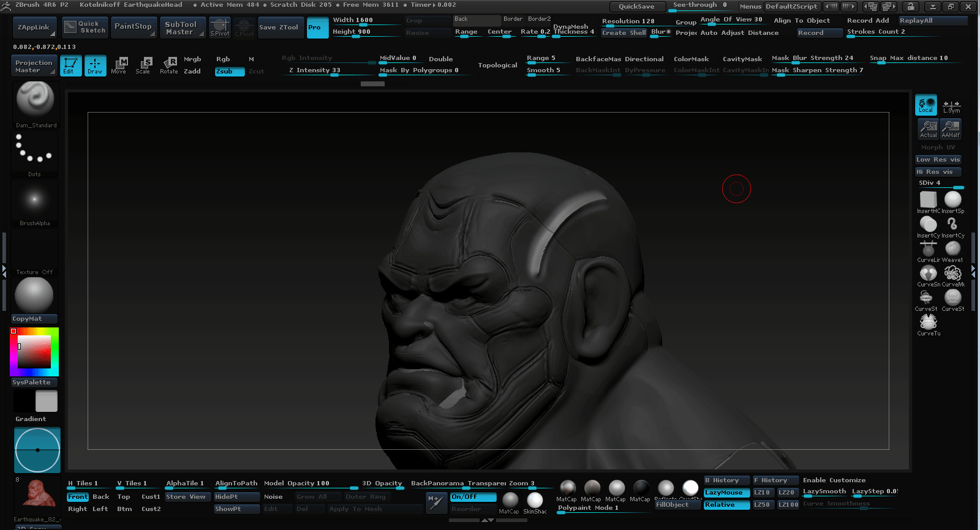Screen dimensions: 980x530
Task: Click the AAHalf zoom icon
Action: coord(951,129)
